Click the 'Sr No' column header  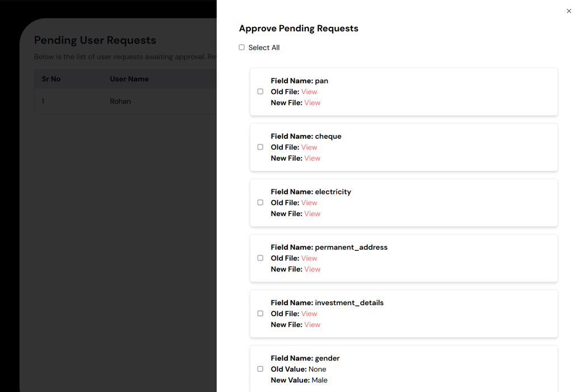[x=51, y=79]
